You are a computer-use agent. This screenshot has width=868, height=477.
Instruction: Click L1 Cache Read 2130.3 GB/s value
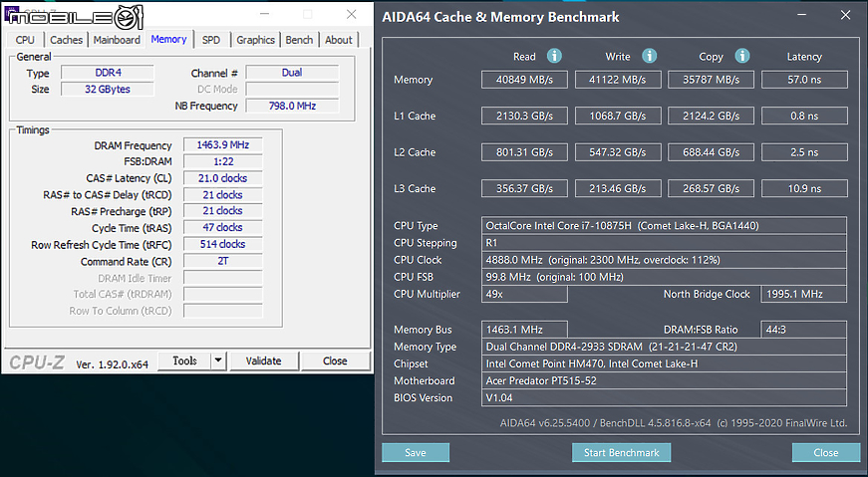pyautogui.click(x=524, y=116)
